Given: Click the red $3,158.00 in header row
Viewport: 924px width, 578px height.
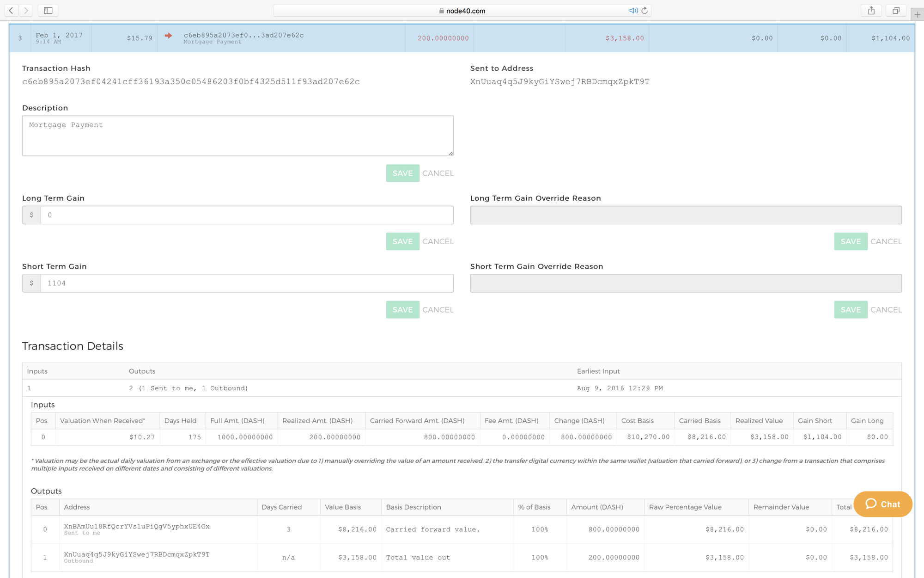Looking at the screenshot, I should [625, 38].
